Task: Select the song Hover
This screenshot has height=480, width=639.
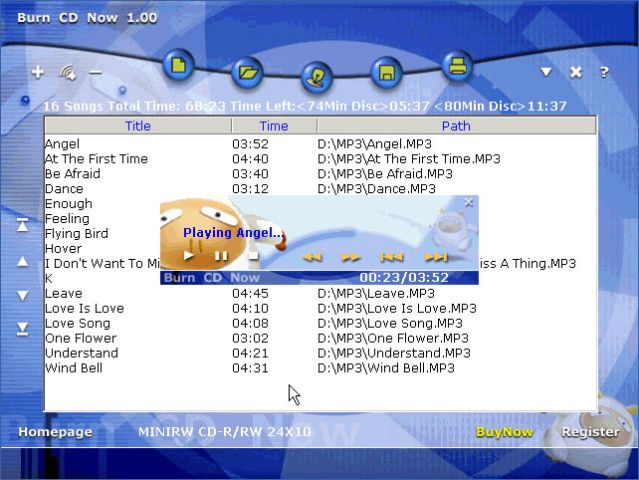Action: pyautogui.click(x=63, y=249)
